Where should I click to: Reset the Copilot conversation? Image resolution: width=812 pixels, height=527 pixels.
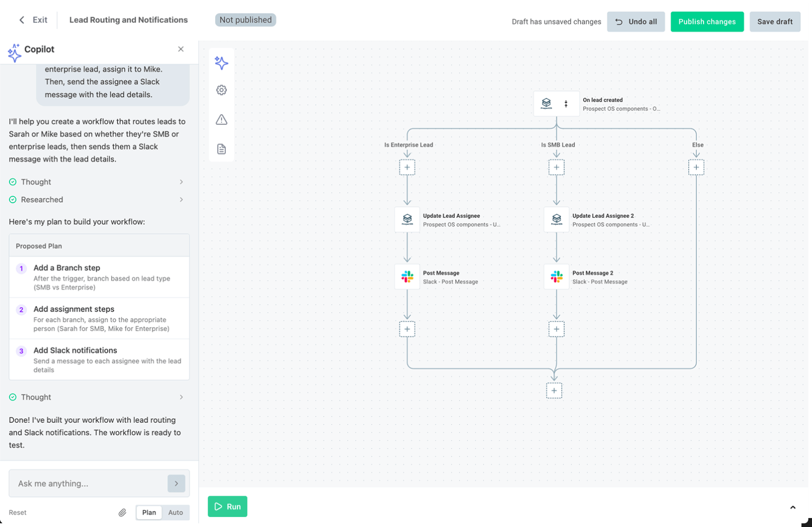click(17, 513)
